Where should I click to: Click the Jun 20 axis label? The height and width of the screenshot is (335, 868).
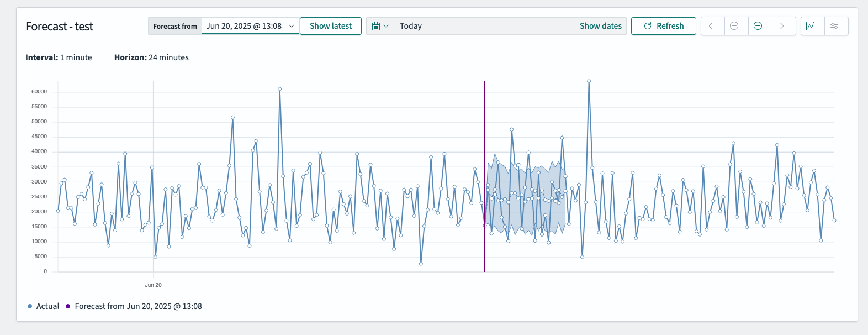(x=153, y=285)
